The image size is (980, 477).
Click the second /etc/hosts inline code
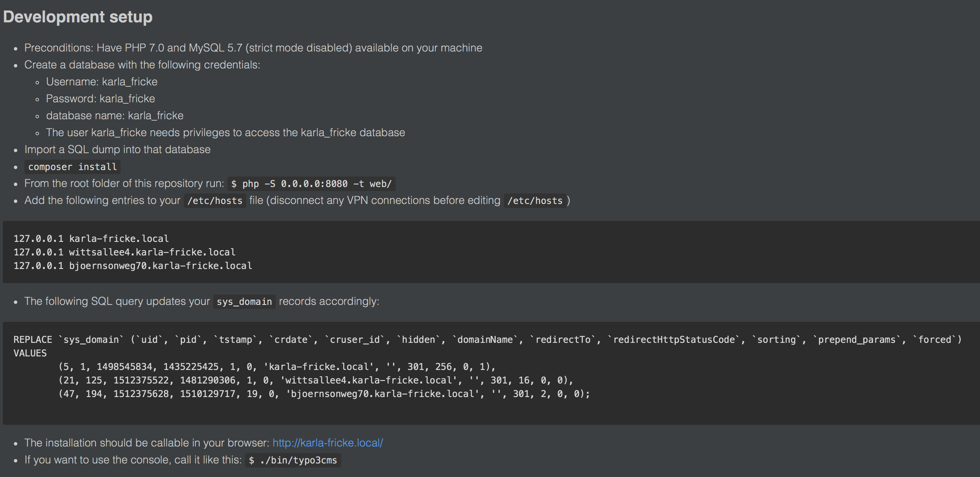(x=534, y=201)
